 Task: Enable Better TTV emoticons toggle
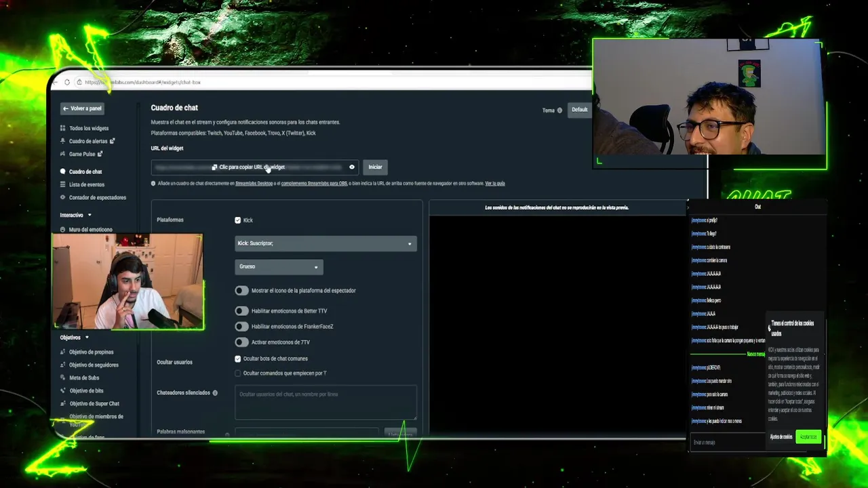(x=241, y=310)
